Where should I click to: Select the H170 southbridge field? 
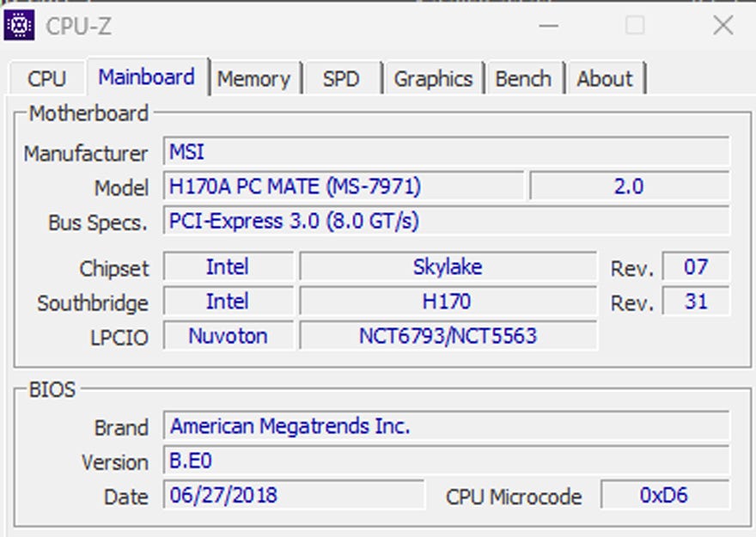[448, 302]
